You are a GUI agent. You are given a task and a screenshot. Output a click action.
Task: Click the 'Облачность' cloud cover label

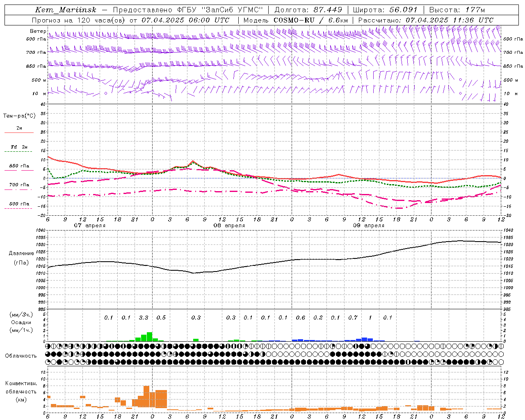21,356
